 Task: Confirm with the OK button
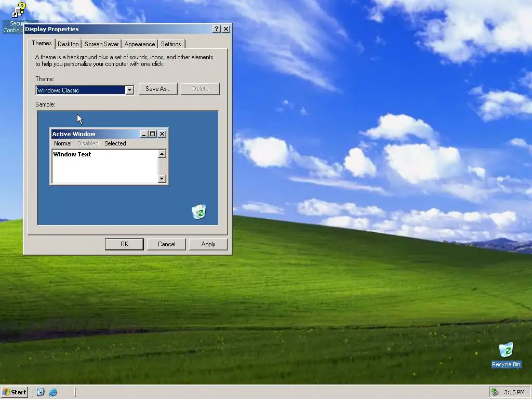point(125,244)
